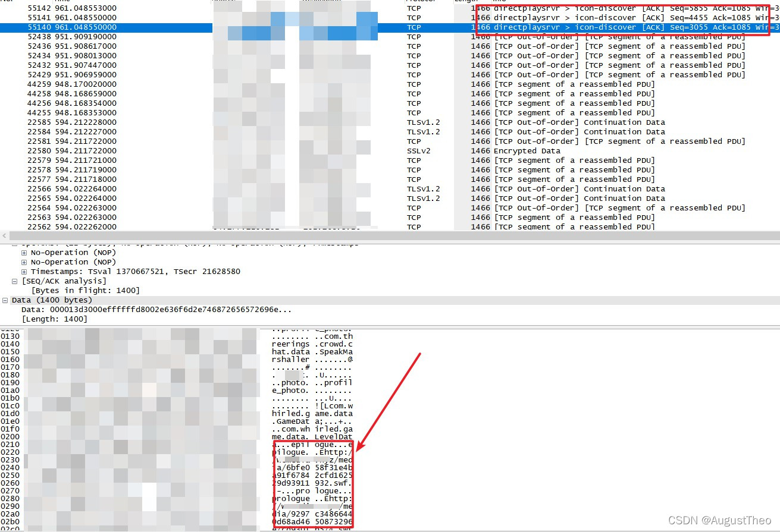Click ASCII text 'reerings .crowd.c'
780x532 pixels.
point(312,344)
